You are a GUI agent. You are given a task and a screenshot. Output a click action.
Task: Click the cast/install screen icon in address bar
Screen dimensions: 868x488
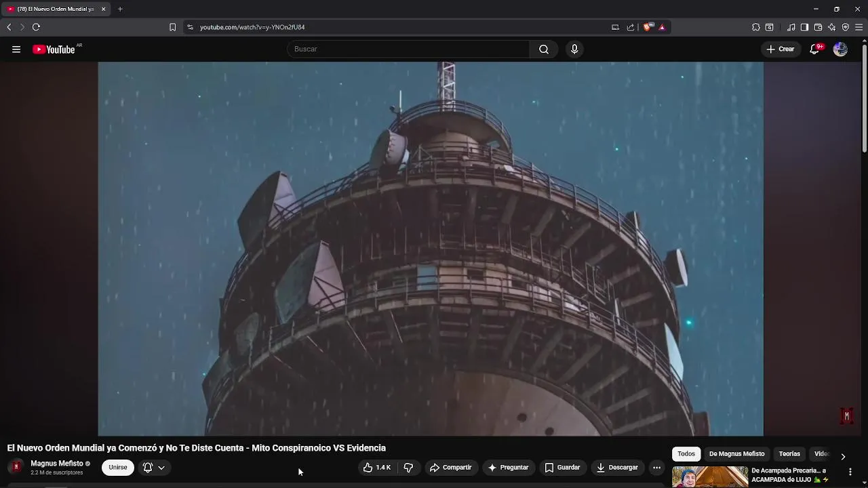pos(615,27)
